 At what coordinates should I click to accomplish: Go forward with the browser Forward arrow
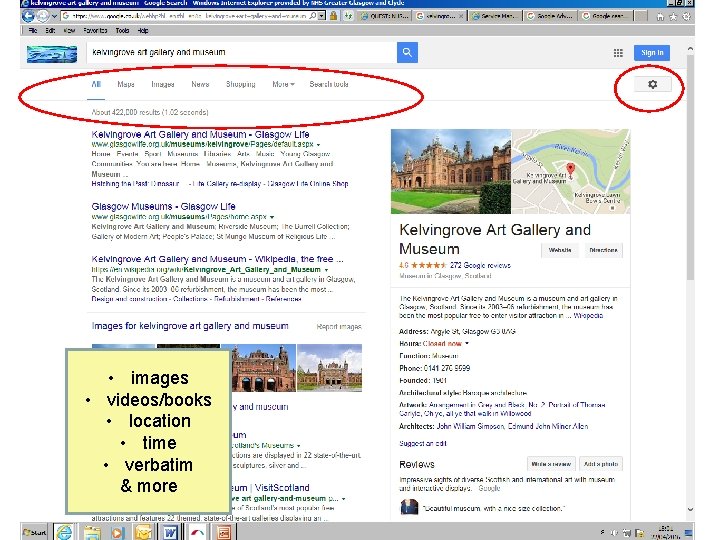click(x=42, y=17)
